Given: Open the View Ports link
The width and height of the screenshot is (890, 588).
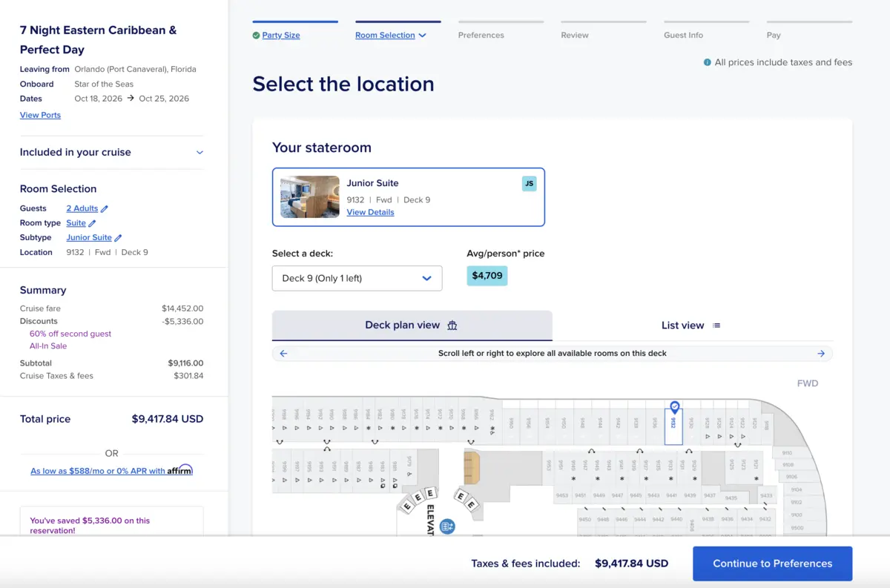Looking at the screenshot, I should click(40, 115).
